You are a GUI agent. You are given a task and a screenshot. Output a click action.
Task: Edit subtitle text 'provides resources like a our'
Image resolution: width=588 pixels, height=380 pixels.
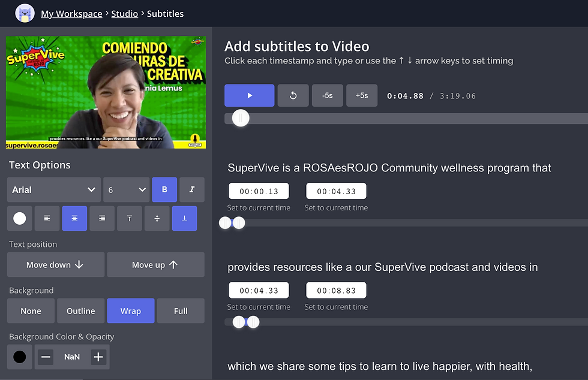coord(383,267)
